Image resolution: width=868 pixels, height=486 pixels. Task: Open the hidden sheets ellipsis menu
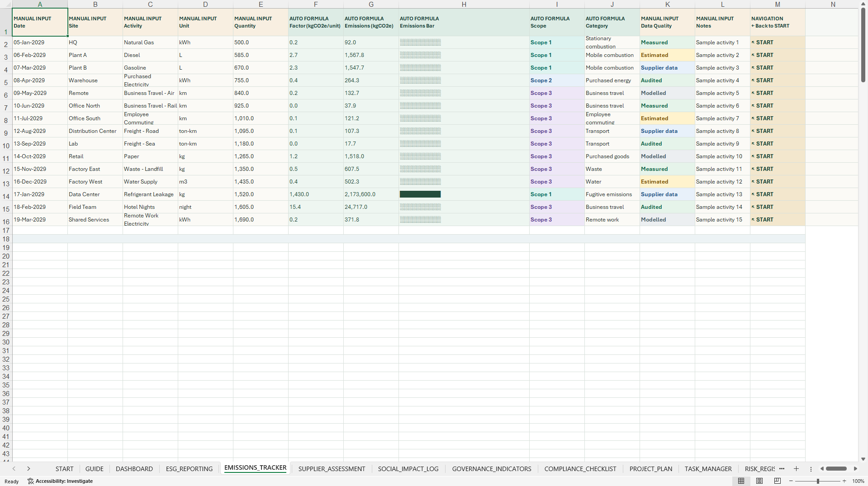(782, 469)
